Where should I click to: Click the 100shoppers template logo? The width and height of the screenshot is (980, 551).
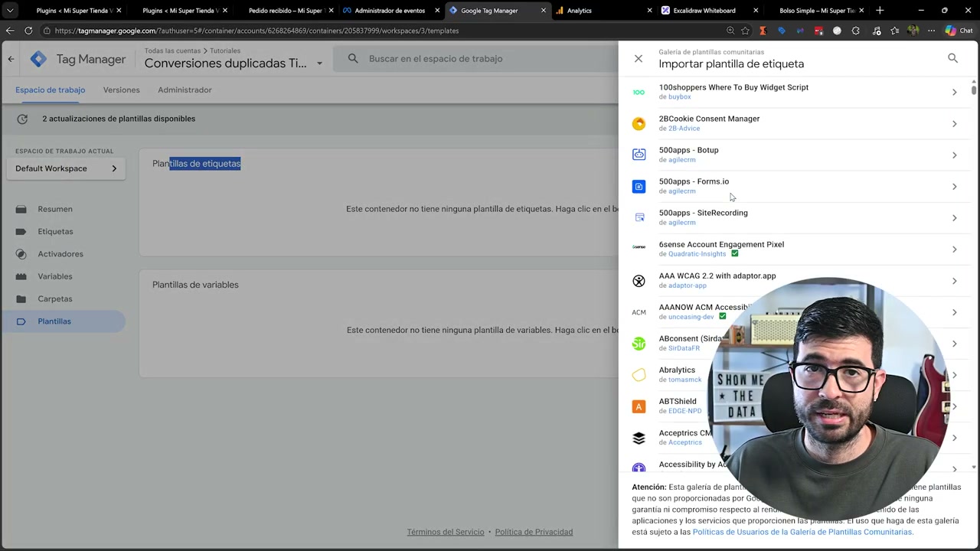tap(639, 92)
